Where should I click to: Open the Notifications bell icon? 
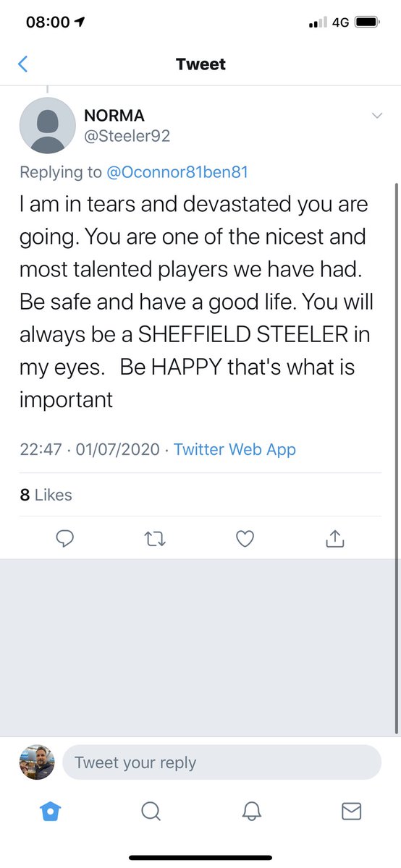click(250, 812)
